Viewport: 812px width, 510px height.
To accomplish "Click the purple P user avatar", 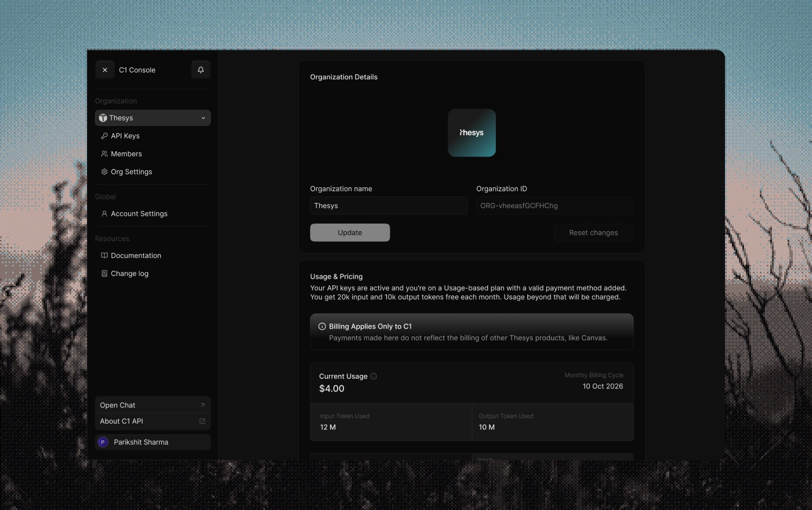I will coord(103,442).
